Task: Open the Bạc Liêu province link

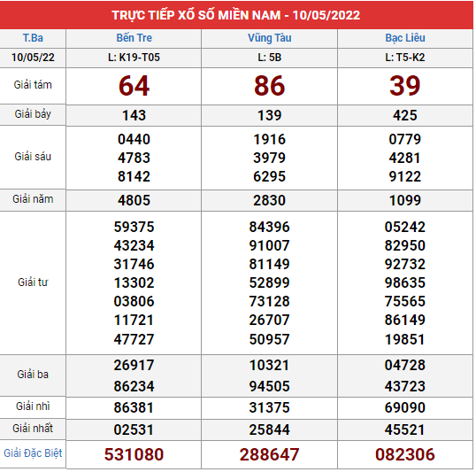Action: pyautogui.click(x=404, y=38)
